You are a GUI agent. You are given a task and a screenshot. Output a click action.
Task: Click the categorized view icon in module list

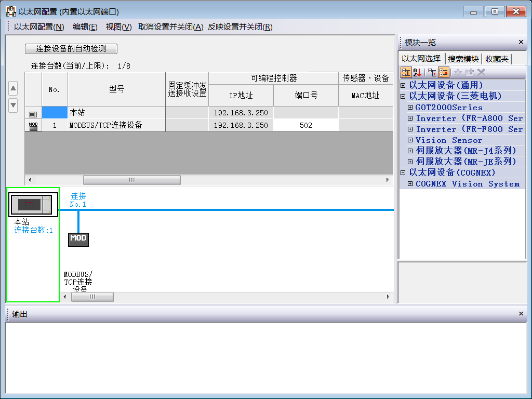pos(406,73)
